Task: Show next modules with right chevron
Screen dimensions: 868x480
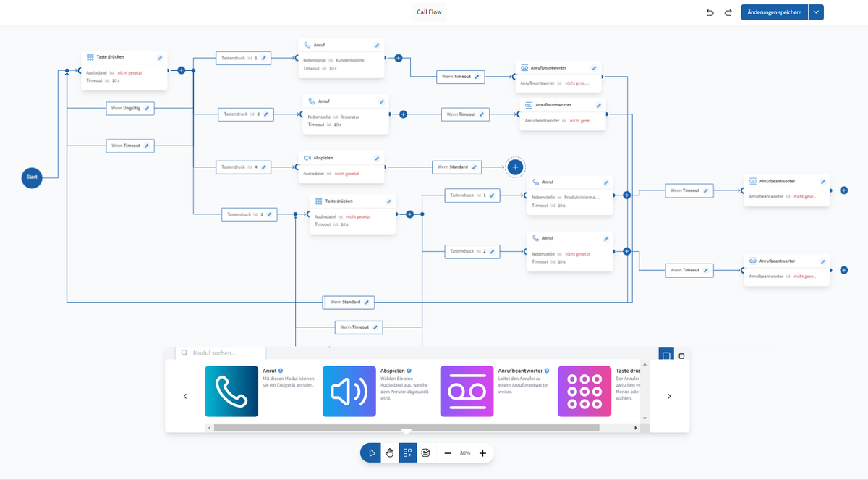Action: tap(669, 396)
